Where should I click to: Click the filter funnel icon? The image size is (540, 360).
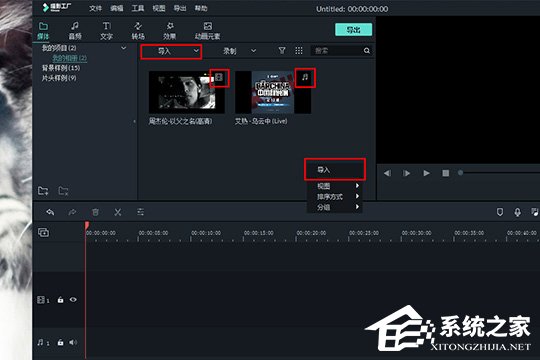click(282, 51)
